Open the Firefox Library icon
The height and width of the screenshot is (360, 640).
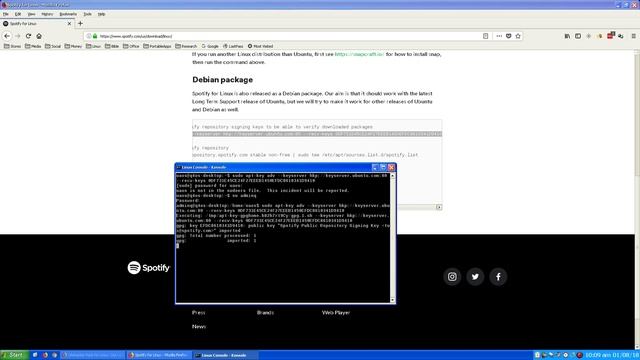coord(567,36)
